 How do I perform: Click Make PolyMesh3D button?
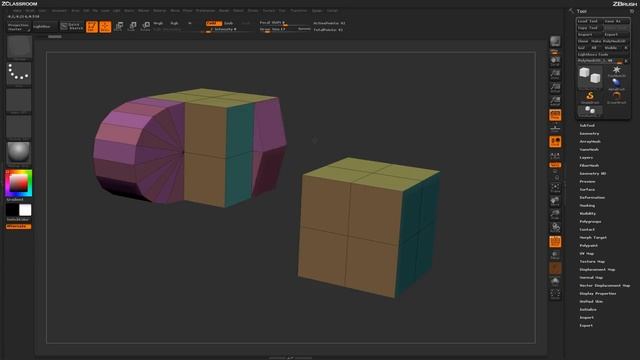point(609,41)
